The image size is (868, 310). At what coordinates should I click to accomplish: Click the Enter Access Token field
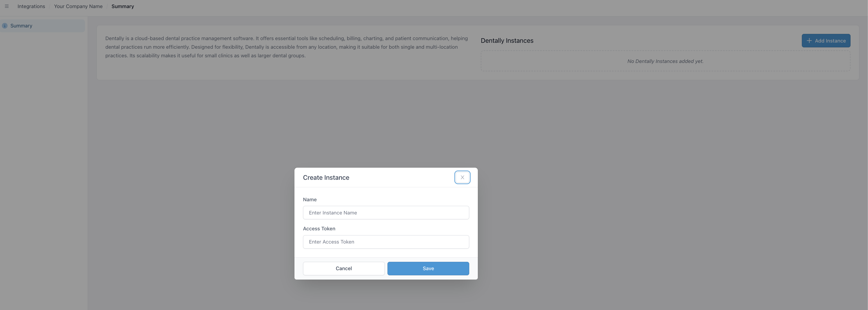pos(386,242)
